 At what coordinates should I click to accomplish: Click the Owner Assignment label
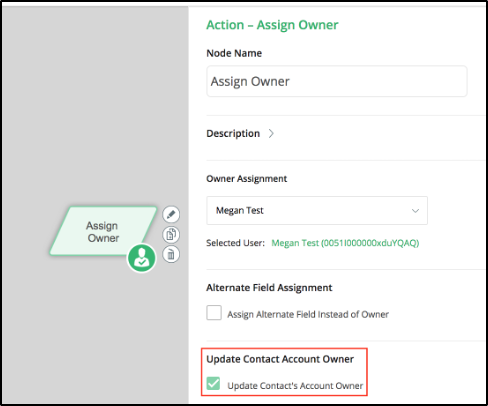[247, 179]
